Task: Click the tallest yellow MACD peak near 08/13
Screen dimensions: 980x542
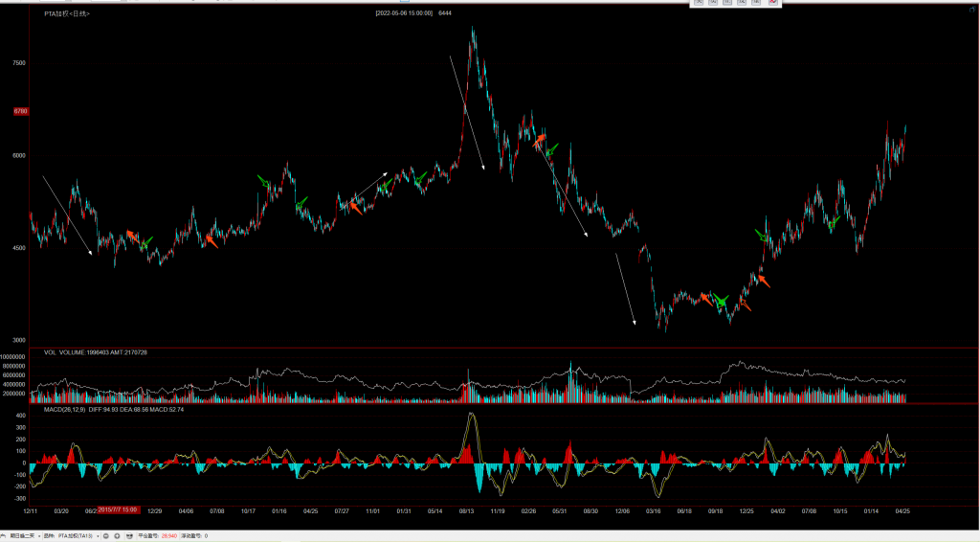Action: (x=472, y=416)
